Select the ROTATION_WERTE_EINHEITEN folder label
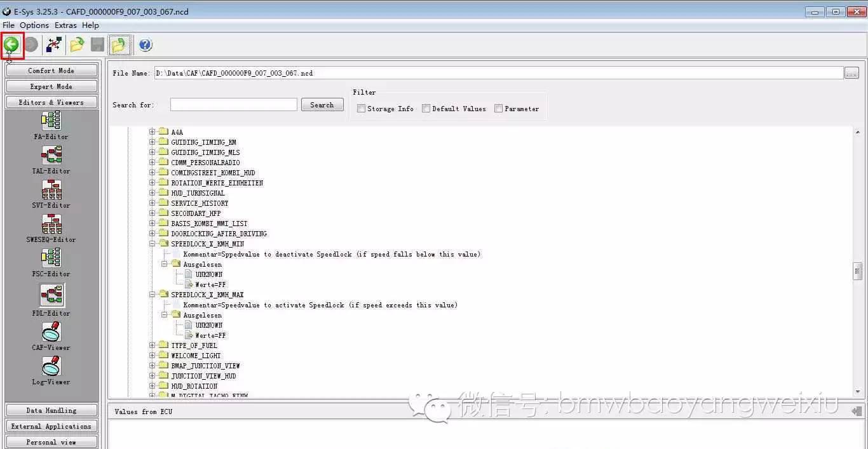868x449 pixels. click(x=217, y=183)
